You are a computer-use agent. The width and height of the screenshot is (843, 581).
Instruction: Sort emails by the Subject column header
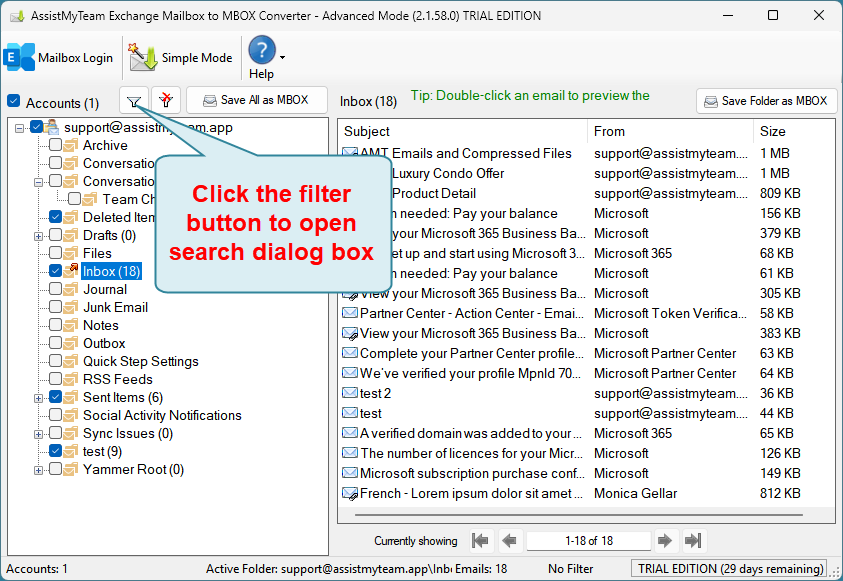click(x=461, y=131)
